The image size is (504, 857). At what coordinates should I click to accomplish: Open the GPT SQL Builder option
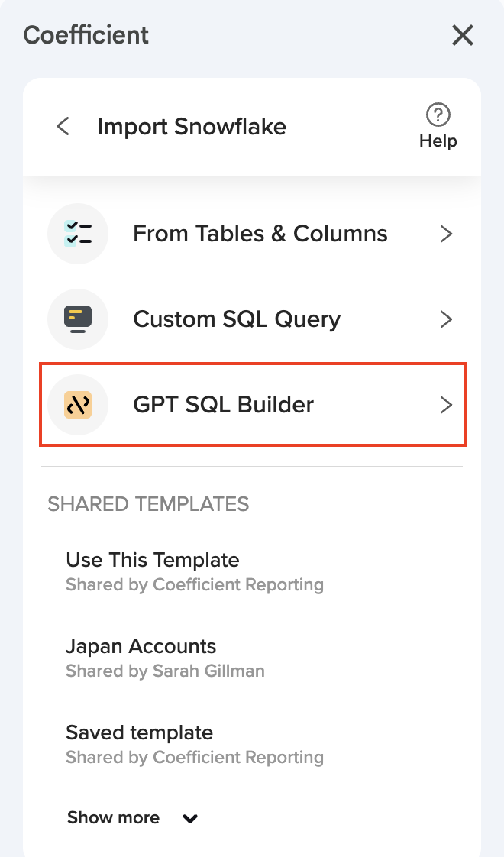223,404
